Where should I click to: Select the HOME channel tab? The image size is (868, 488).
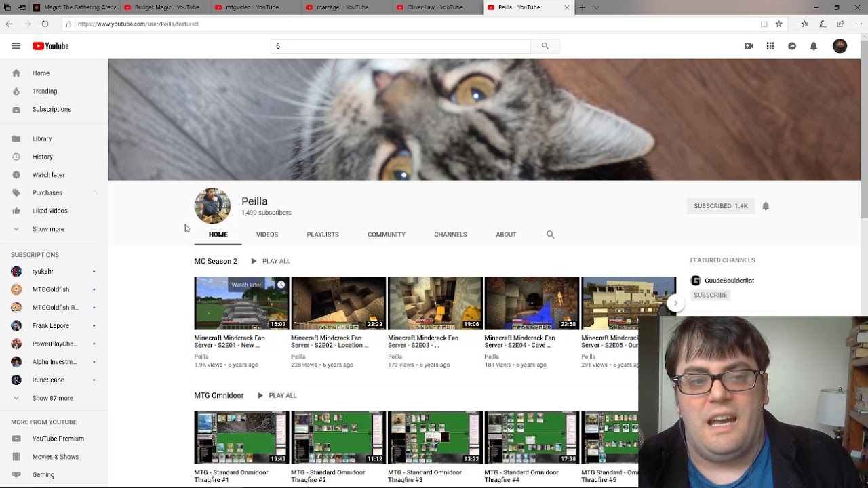pyautogui.click(x=218, y=235)
